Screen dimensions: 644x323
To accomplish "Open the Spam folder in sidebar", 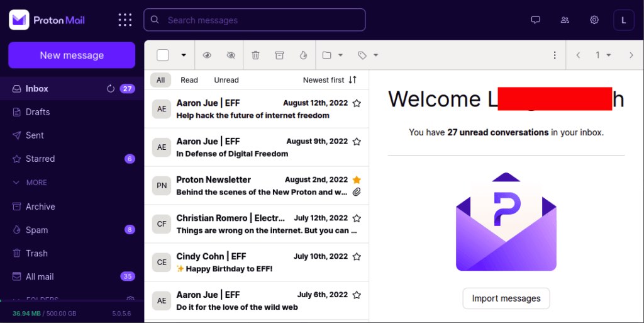I will (36, 230).
